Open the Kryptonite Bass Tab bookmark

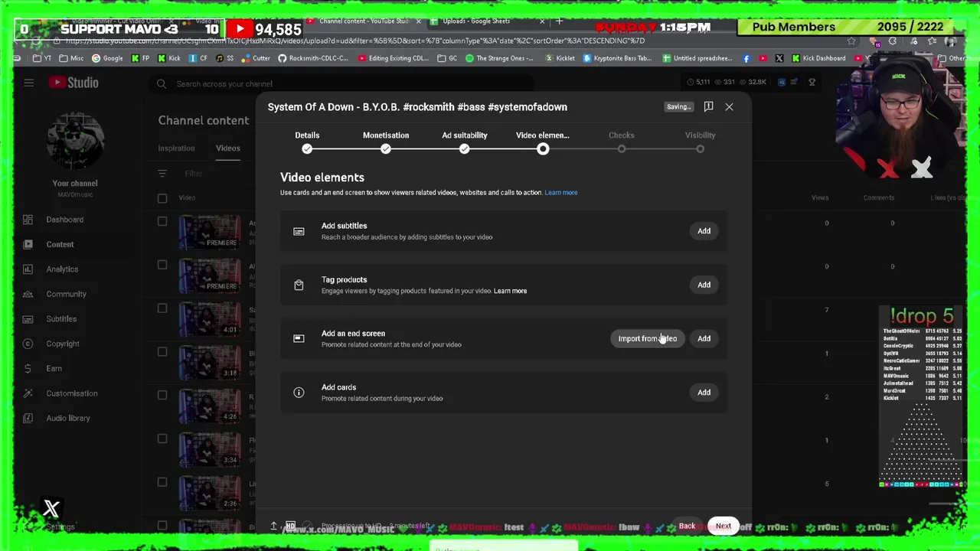[617, 58]
